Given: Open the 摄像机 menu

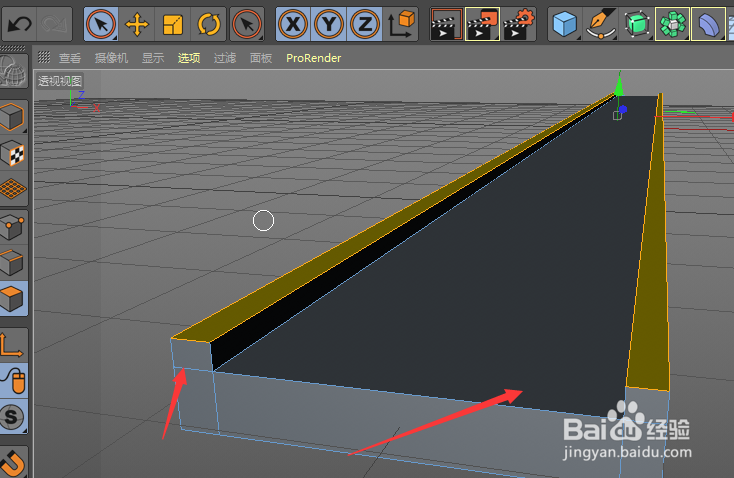Looking at the screenshot, I should pos(111,58).
